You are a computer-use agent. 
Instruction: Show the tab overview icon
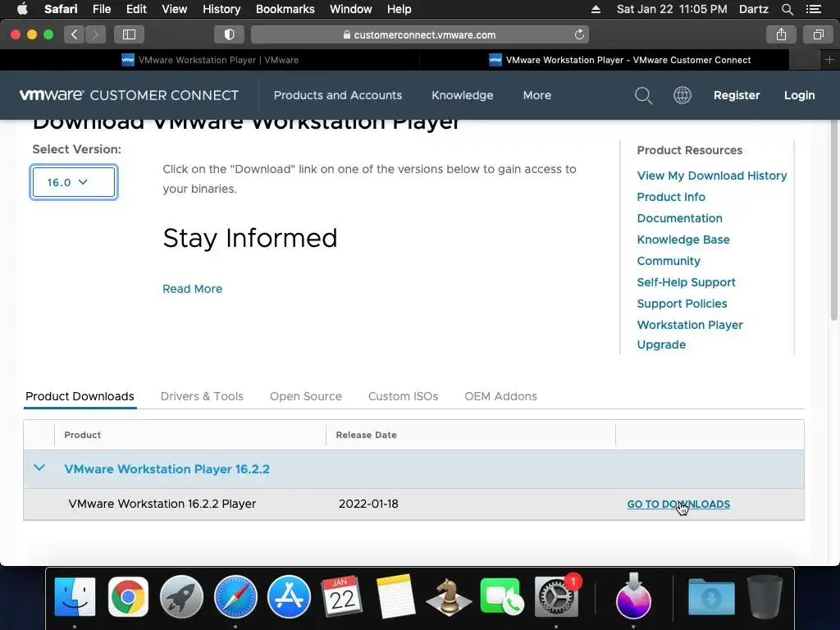click(x=818, y=34)
